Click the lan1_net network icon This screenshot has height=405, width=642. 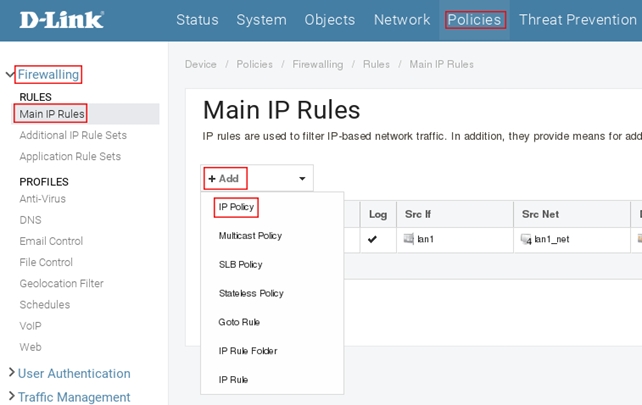(x=526, y=240)
